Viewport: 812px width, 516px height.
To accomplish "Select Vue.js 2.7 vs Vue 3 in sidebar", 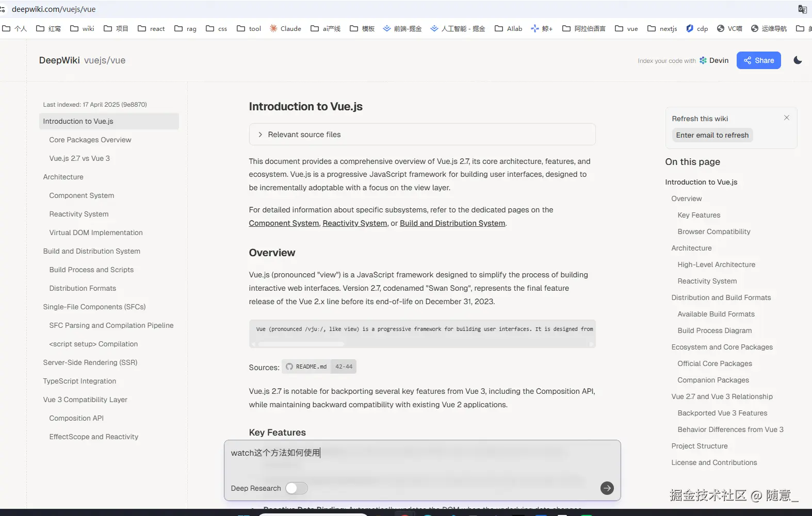I will pyautogui.click(x=79, y=158).
